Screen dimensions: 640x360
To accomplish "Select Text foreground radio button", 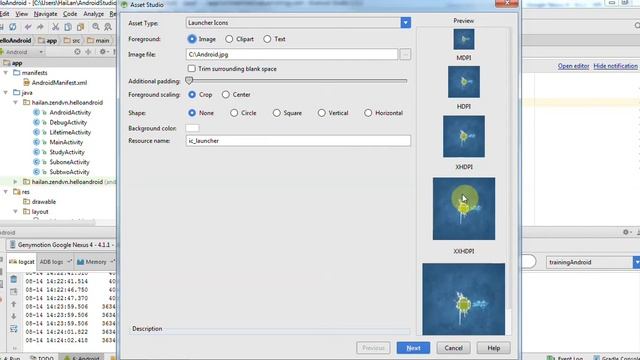I will [267, 39].
